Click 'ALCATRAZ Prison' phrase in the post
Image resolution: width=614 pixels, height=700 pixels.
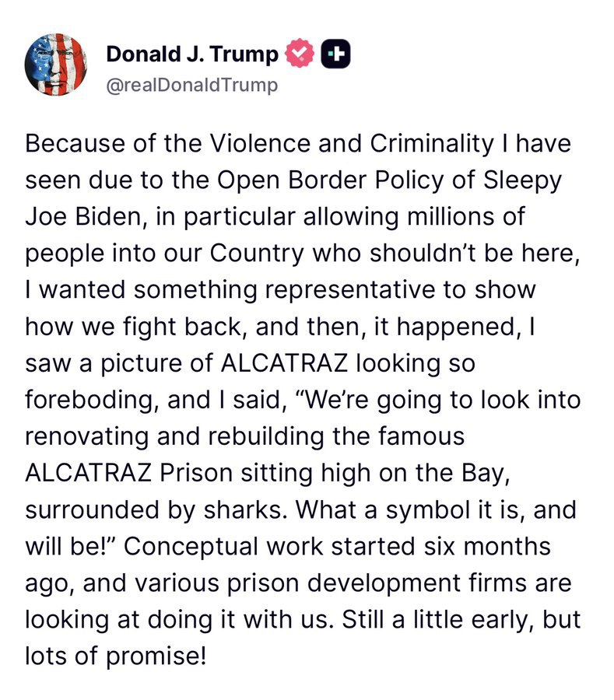coord(129,473)
